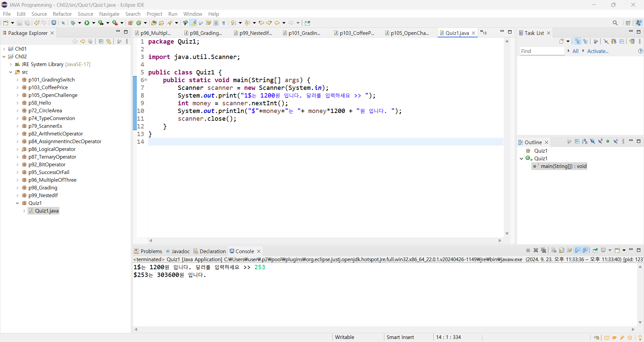Click the editor horizontal scrollbar right arrow
The image size is (644, 342).
[500, 240]
